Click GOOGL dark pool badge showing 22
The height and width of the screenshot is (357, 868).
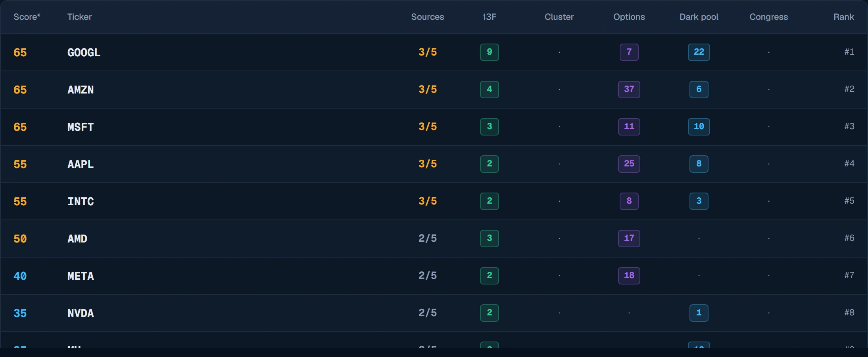coord(699,52)
